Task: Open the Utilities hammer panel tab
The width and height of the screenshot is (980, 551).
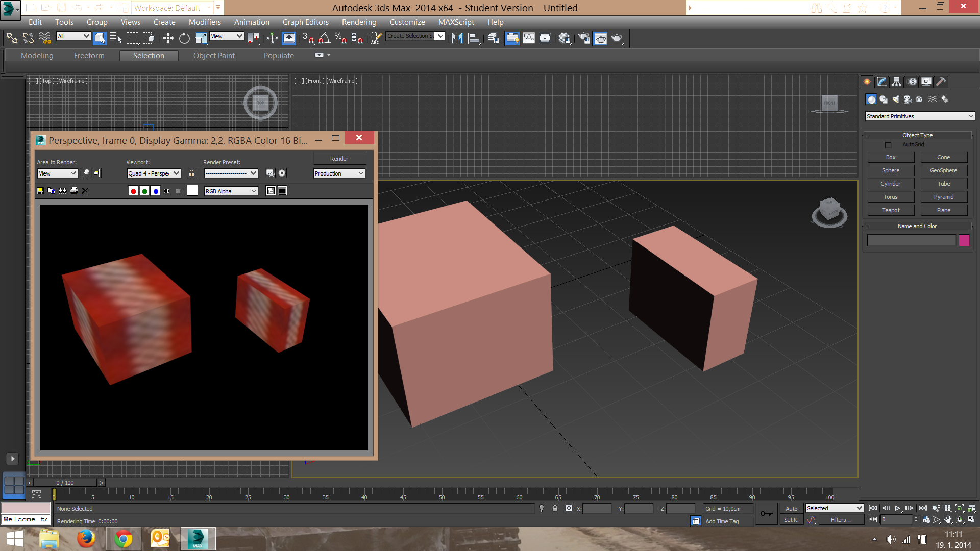Action: coord(941,82)
